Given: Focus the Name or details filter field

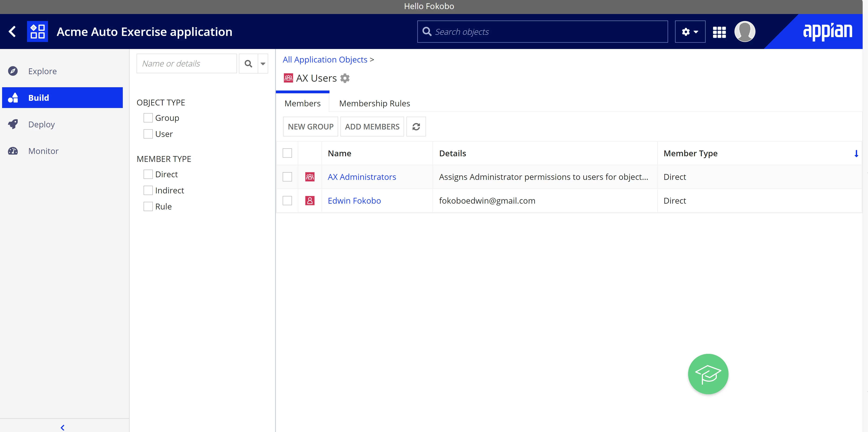Looking at the screenshot, I should click(187, 63).
